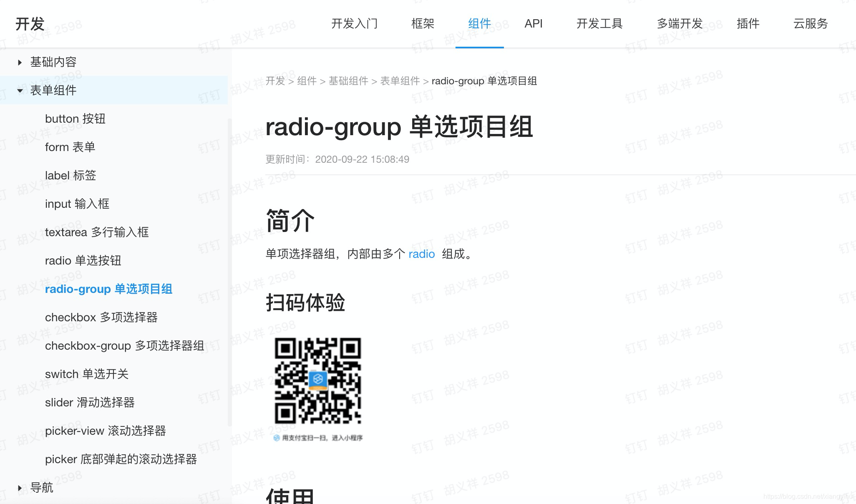Click the 组件 breadcrumb link
Screen dimensions: 856x504
coord(307,81)
